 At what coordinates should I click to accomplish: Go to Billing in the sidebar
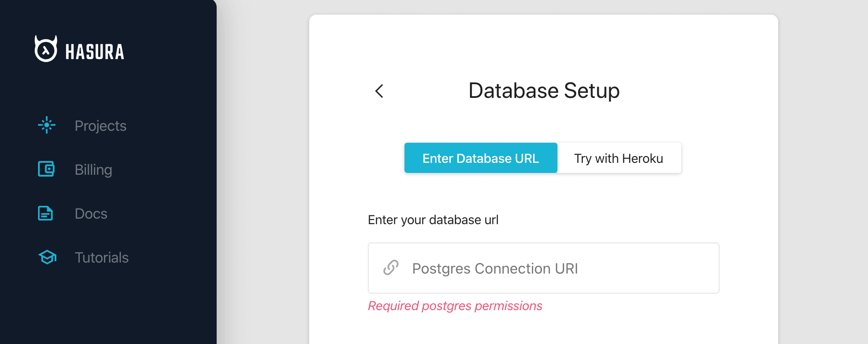(x=93, y=170)
